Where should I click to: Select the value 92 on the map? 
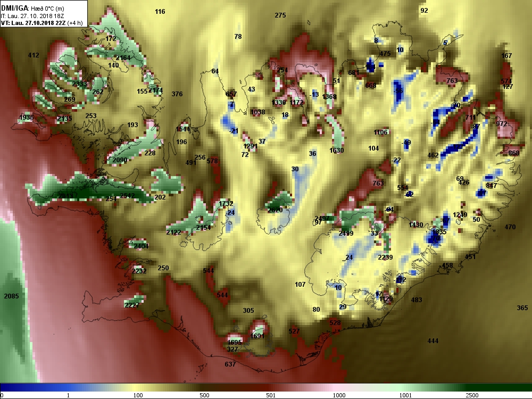424,11
